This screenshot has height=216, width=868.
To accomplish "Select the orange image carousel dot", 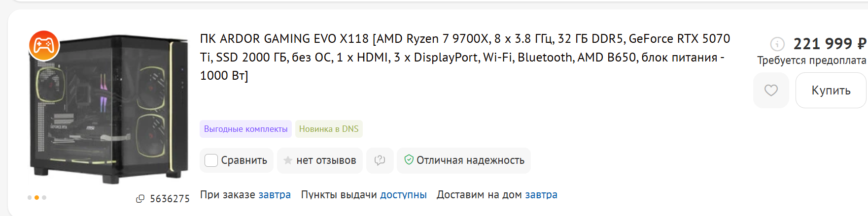I will point(37,198).
